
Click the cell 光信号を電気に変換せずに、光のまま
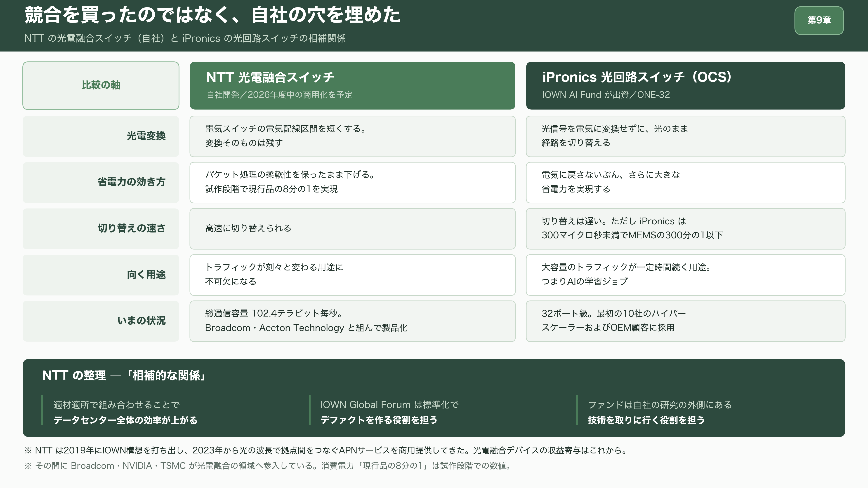tap(685, 136)
